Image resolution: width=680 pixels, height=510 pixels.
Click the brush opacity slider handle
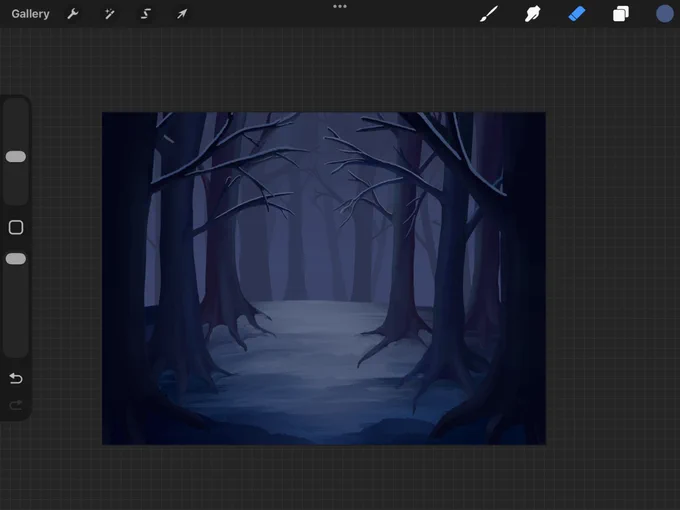(16, 259)
